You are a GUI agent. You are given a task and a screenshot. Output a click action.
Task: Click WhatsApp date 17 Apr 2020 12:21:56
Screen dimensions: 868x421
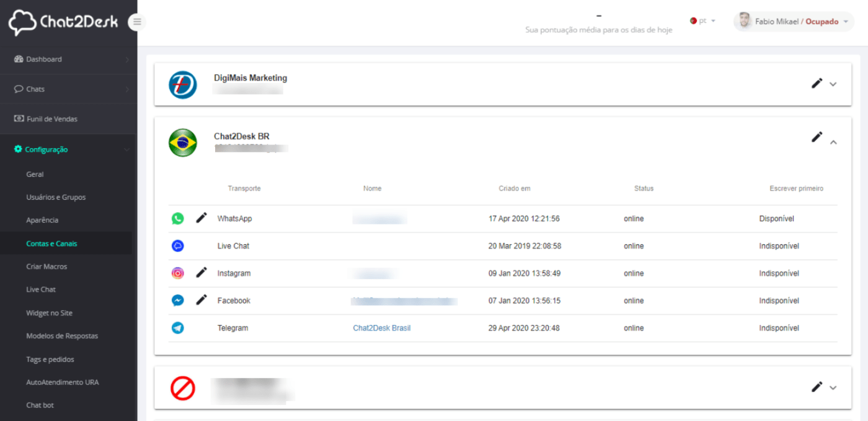(x=525, y=219)
